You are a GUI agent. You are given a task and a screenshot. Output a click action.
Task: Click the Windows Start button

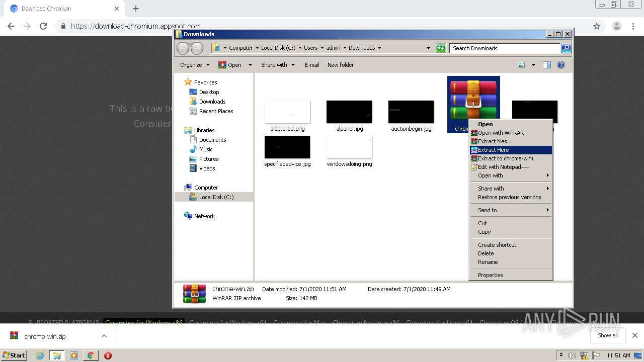[14, 355]
